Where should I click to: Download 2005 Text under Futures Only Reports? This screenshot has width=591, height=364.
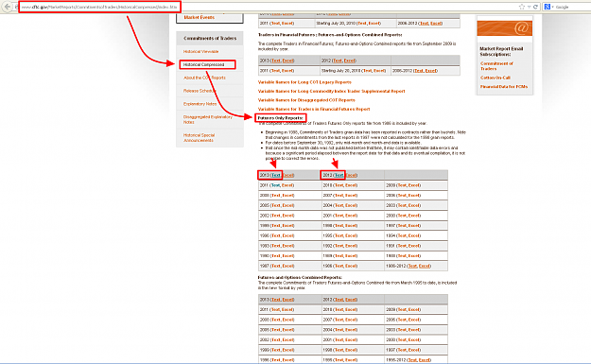(x=275, y=206)
